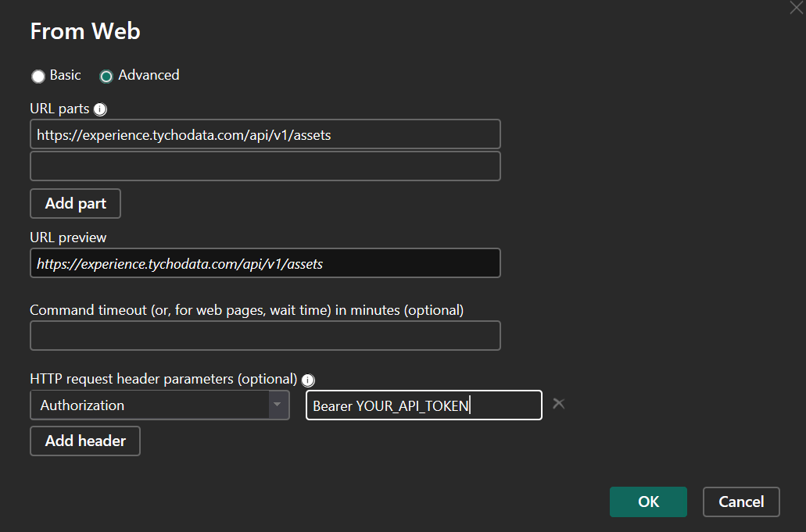Click the empty second URL part field
This screenshot has width=806, height=532.
(x=265, y=166)
